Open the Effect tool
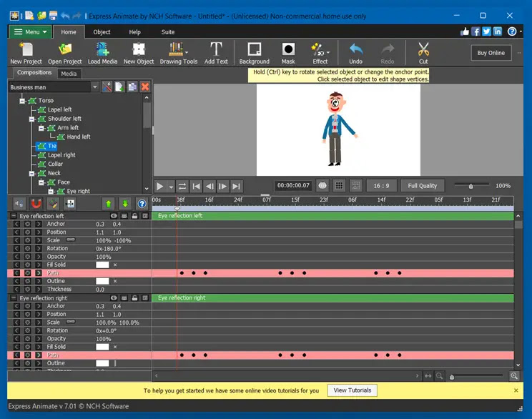Image resolution: width=532 pixels, height=419 pixels. point(320,53)
